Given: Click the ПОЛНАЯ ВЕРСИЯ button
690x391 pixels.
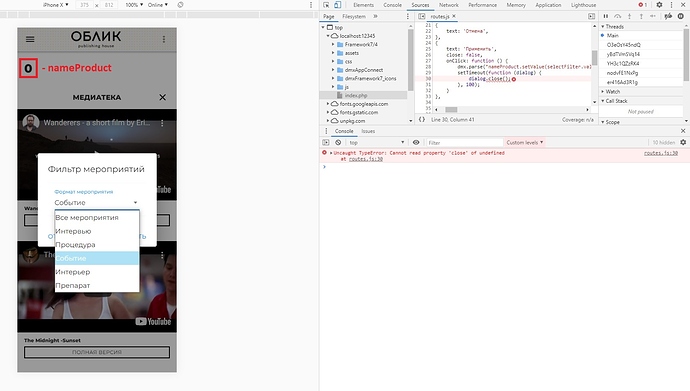Looking at the screenshot, I should click(x=97, y=352).
